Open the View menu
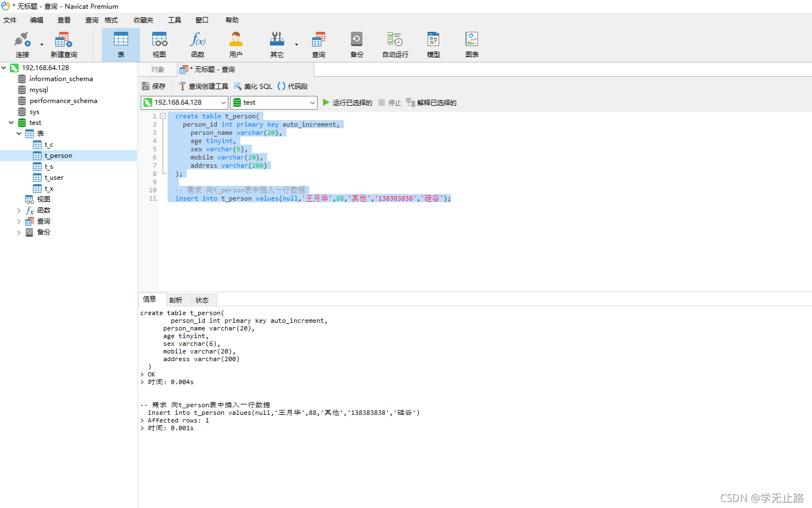This screenshot has width=812, height=508. [x=64, y=20]
